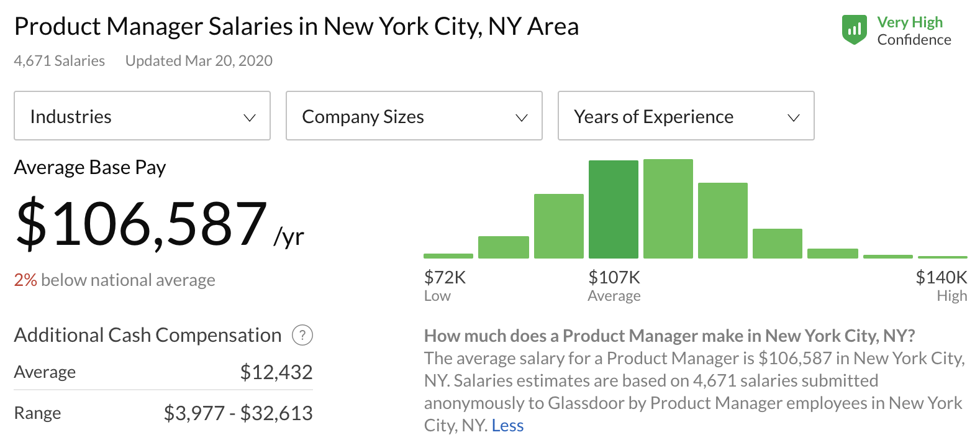Image resolution: width=980 pixels, height=445 pixels.
Task: Click the Years of Experience chevron arrow
Action: pos(794,117)
